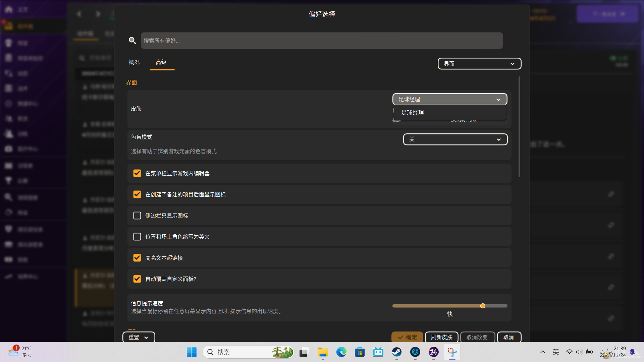
Task: Switch to the 概况 tab
Action: click(134, 62)
